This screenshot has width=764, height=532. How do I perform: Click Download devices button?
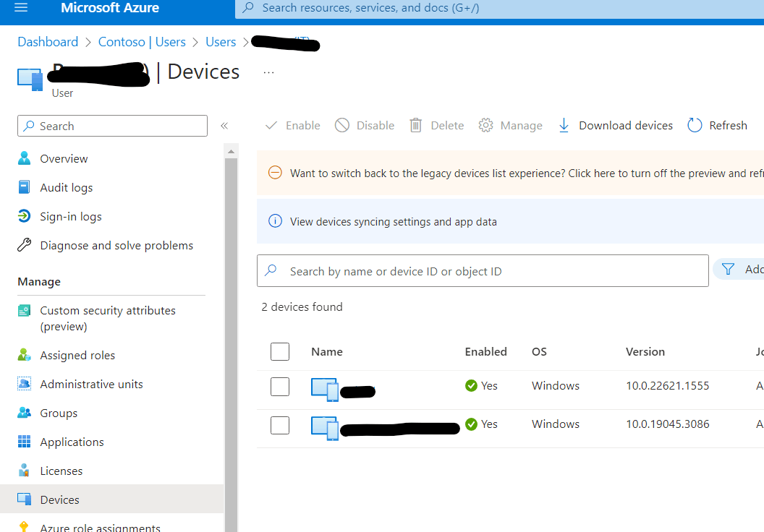coord(616,126)
